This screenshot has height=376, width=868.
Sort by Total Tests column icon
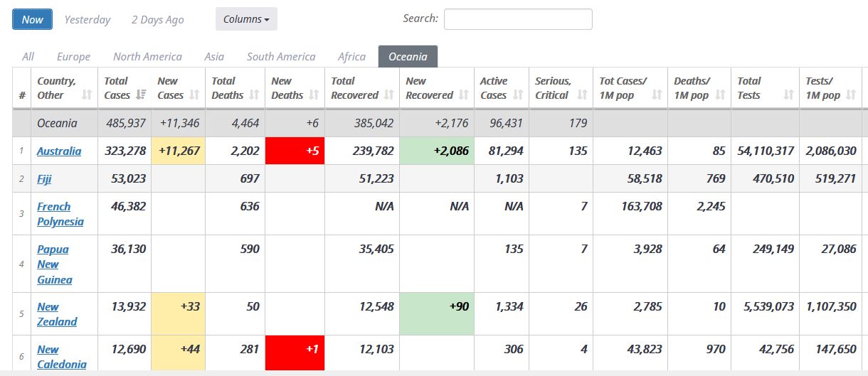coord(788,95)
